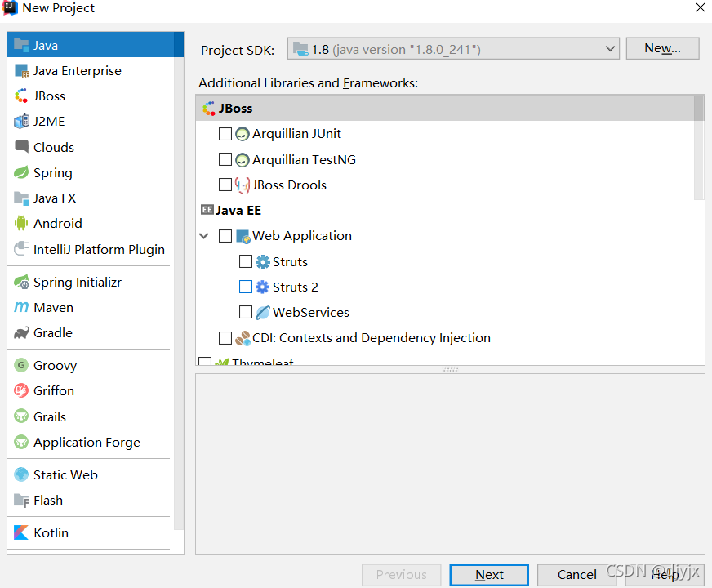Click the Web Application framework icon

pyautogui.click(x=243, y=236)
